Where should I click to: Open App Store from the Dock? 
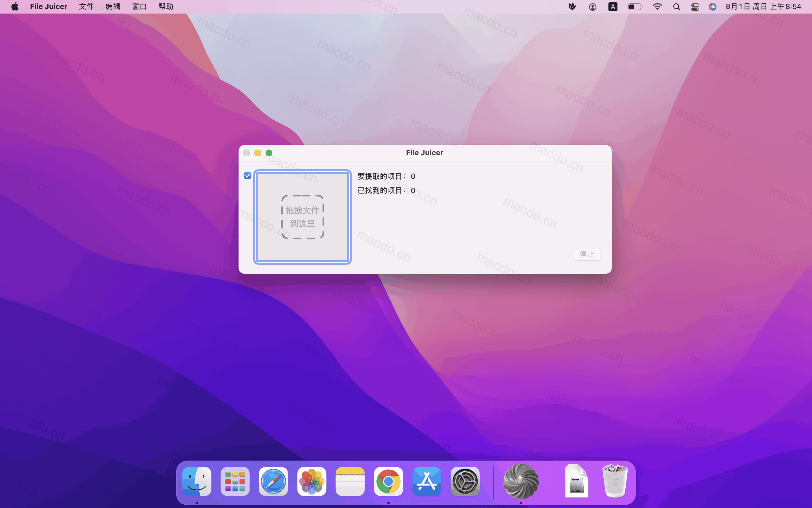[427, 481]
